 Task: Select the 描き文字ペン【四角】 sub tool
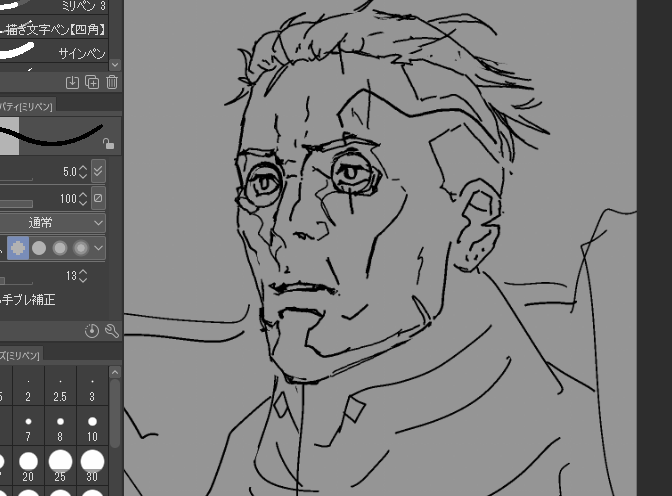click(54, 29)
